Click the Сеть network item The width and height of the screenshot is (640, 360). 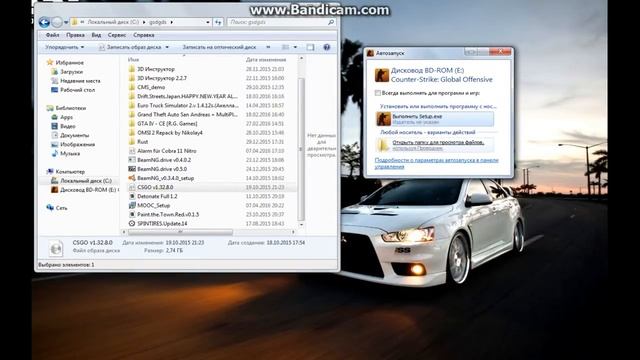[x=61, y=208]
